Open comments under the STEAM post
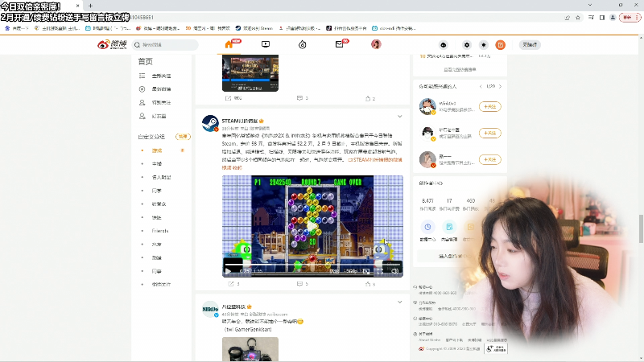Screen dimensions: 644x362 [299, 284]
